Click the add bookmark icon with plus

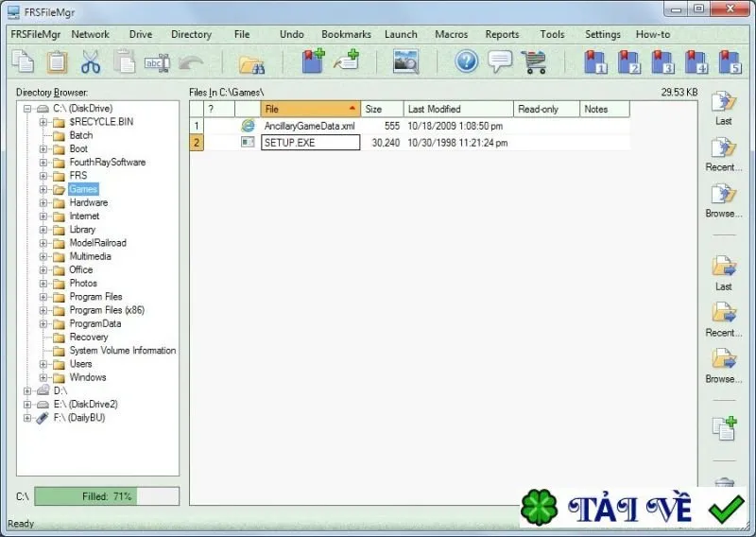(x=313, y=61)
